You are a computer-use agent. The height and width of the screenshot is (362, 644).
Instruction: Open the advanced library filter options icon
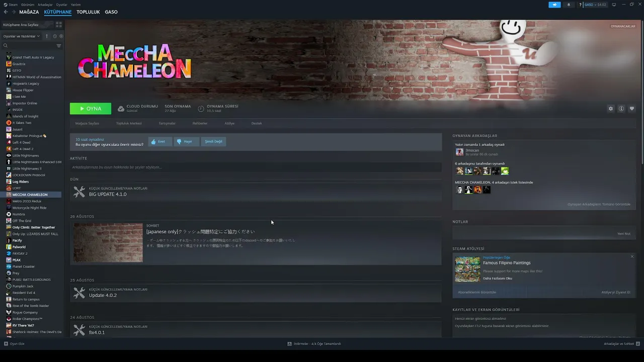59,46
